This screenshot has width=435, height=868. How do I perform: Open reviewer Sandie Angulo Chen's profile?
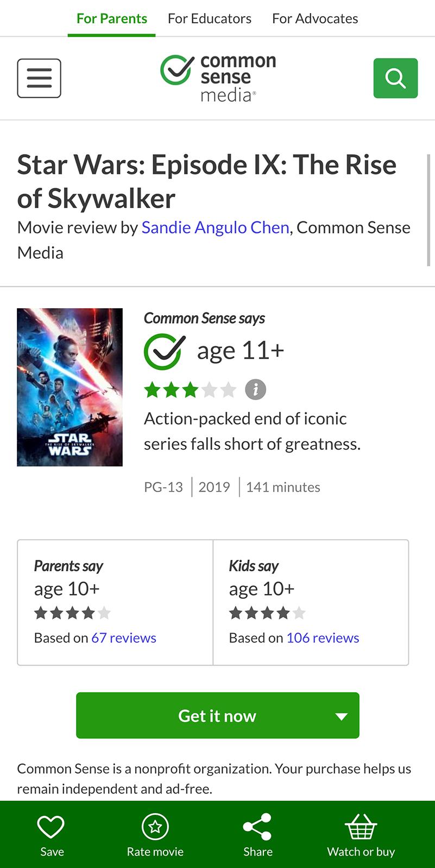coord(216,227)
